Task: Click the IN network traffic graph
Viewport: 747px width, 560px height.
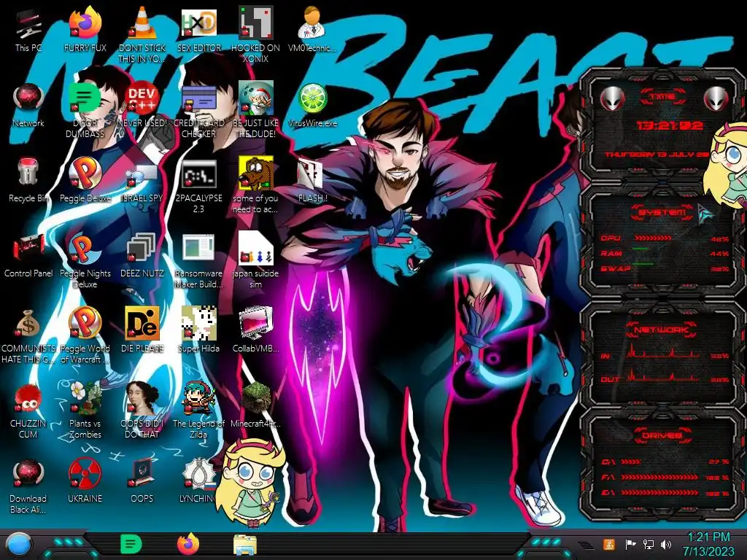Action: point(662,351)
